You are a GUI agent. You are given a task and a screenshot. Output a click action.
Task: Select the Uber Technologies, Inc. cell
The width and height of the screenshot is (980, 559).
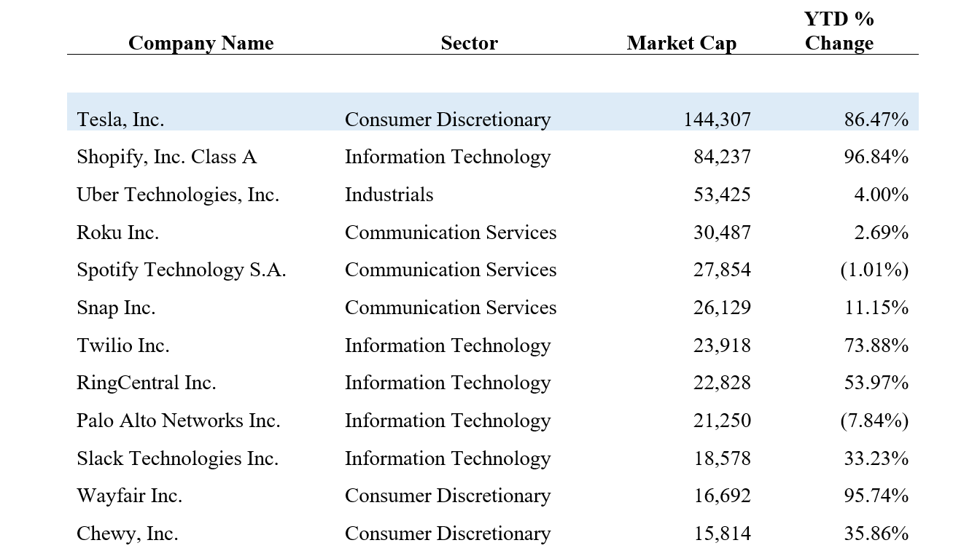point(178,195)
